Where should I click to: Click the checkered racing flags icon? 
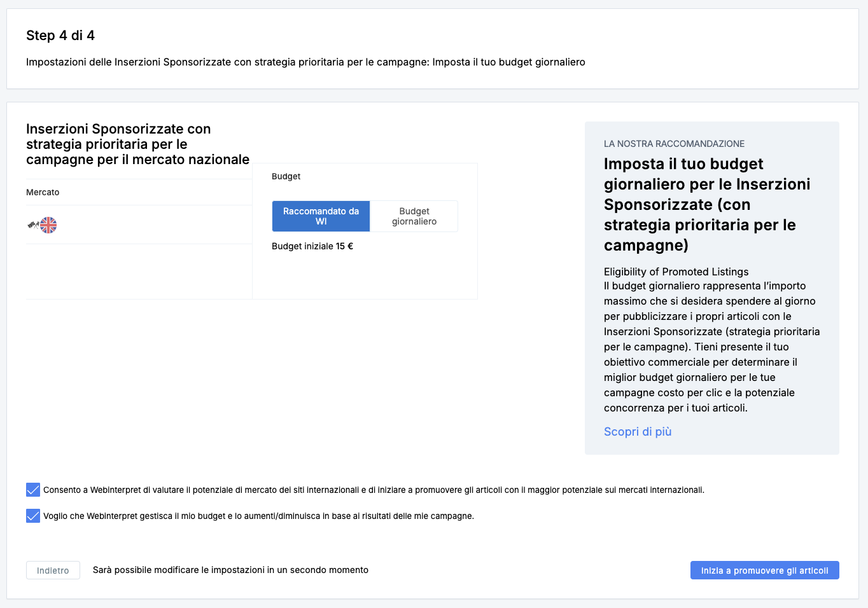click(x=33, y=225)
